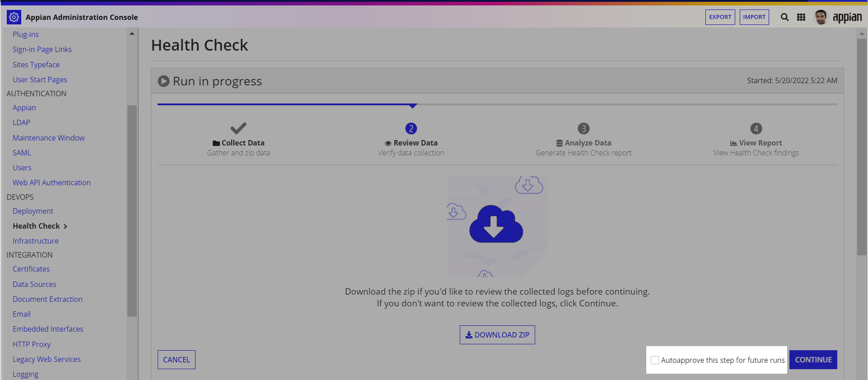Click the user profile avatar

[x=821, y=17]
